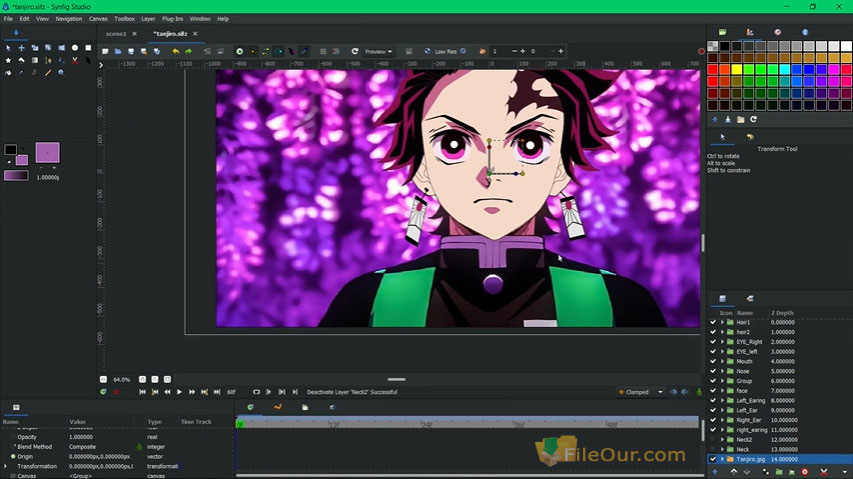Click the timeline ruler bar
The width and height of the screenshot is (853, 479).
467,423
